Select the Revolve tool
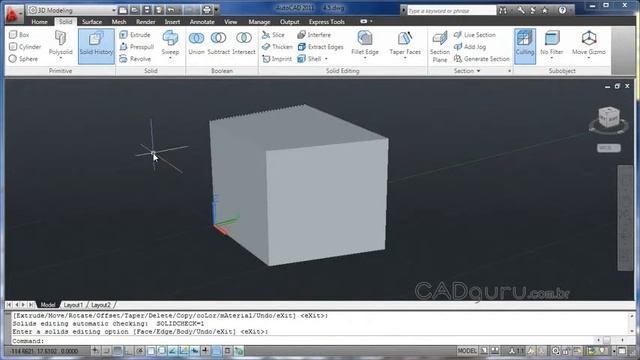This screenshot has height=360, width=640. pos(135,59)
